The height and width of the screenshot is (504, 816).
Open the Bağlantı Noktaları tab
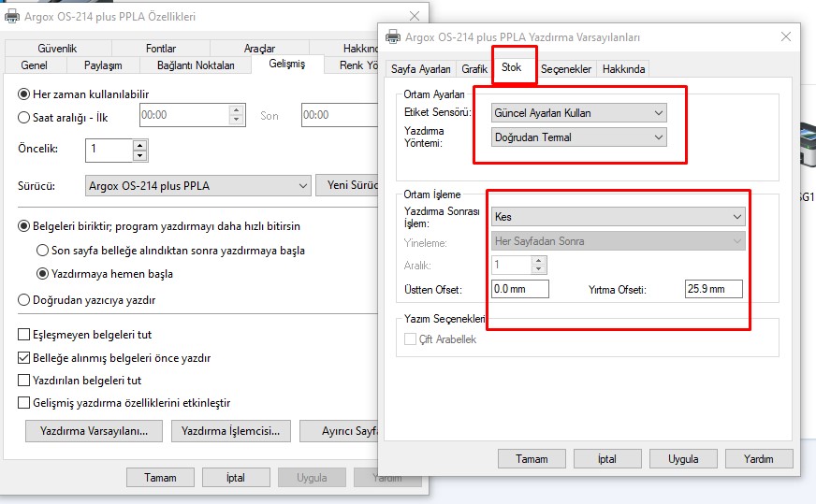[196, 65]
